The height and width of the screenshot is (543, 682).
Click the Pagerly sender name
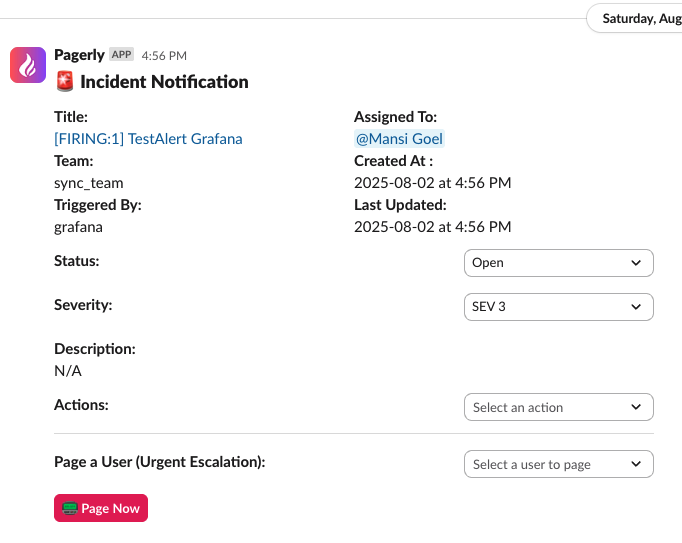[79, 55]
